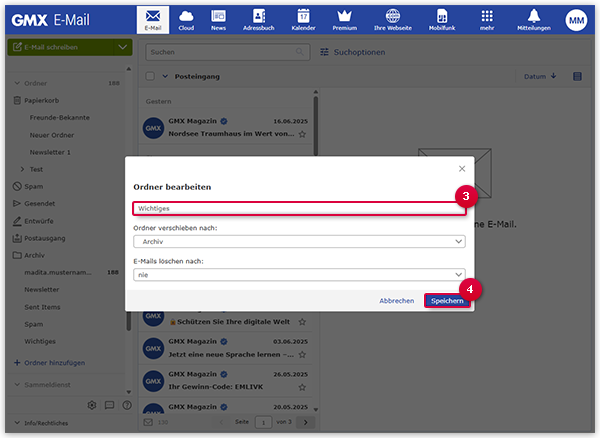This screenshot has height=438, width=600.
Task: Open dropdown arrow beside E-Mail schreiben
Action: tap(123, 47)
